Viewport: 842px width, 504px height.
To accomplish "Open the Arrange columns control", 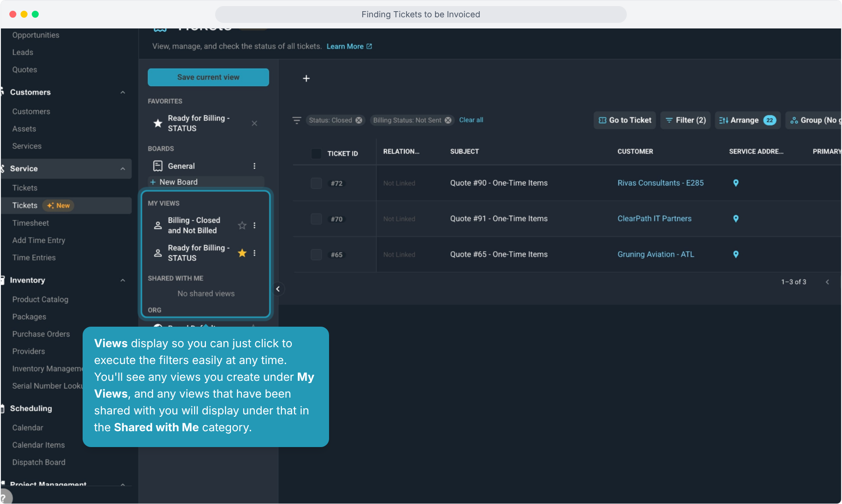I will point(747,120).
